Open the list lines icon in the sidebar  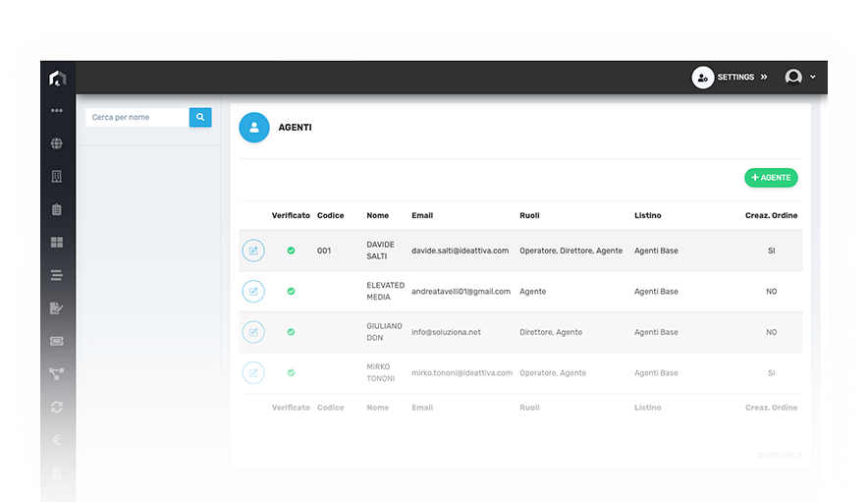[57, 275]
